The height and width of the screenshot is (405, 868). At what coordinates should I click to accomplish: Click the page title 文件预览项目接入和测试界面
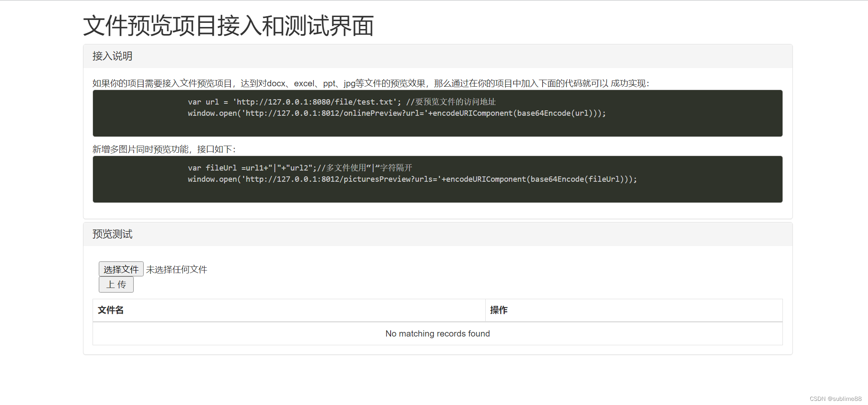click(x=228, y=26)
